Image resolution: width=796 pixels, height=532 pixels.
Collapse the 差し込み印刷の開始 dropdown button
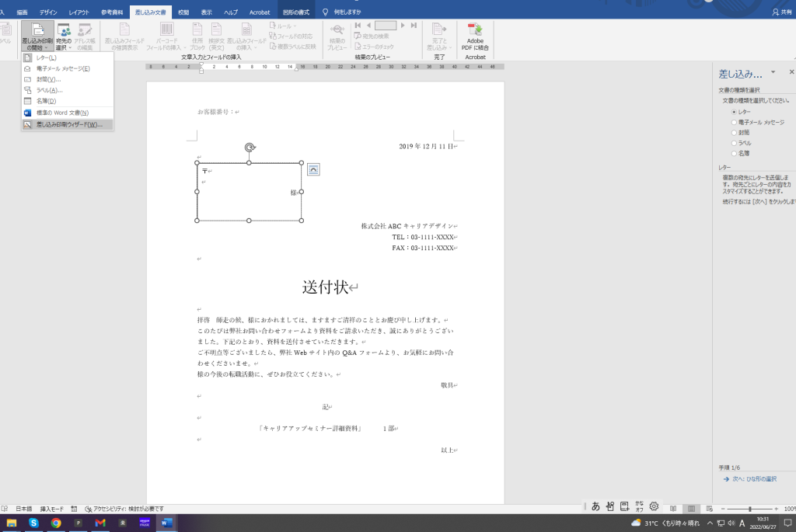pyautogui.click(x=37, y=37)
